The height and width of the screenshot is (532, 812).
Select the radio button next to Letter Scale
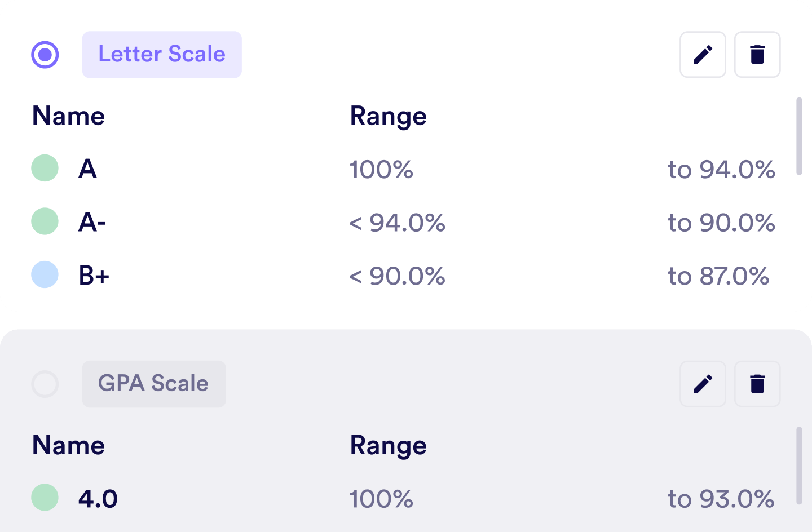point(45,55)
